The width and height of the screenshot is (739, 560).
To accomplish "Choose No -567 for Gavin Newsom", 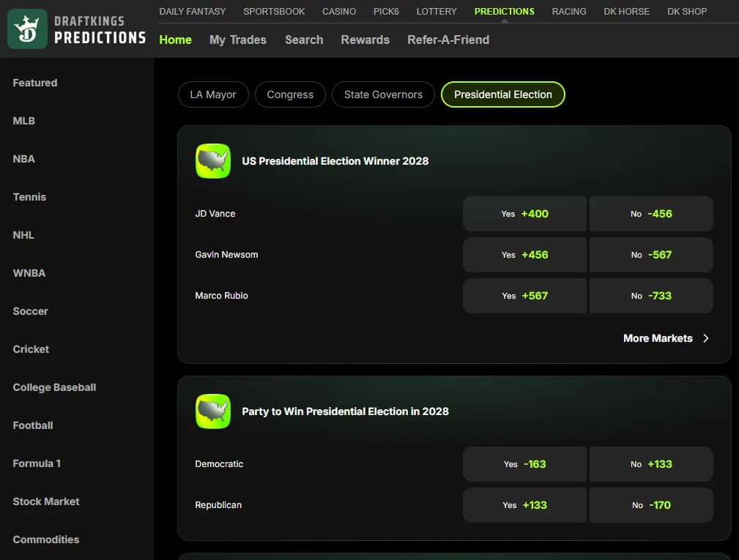I will tap(651, 255).
